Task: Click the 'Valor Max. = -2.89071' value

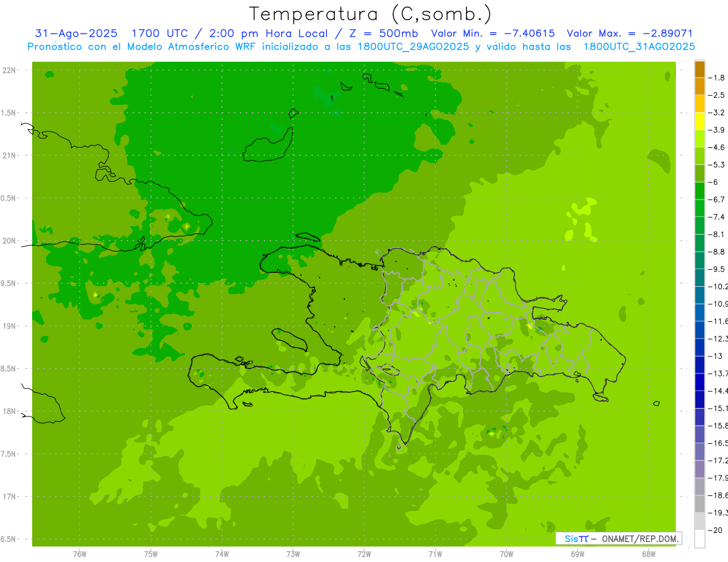Action: 630,33
